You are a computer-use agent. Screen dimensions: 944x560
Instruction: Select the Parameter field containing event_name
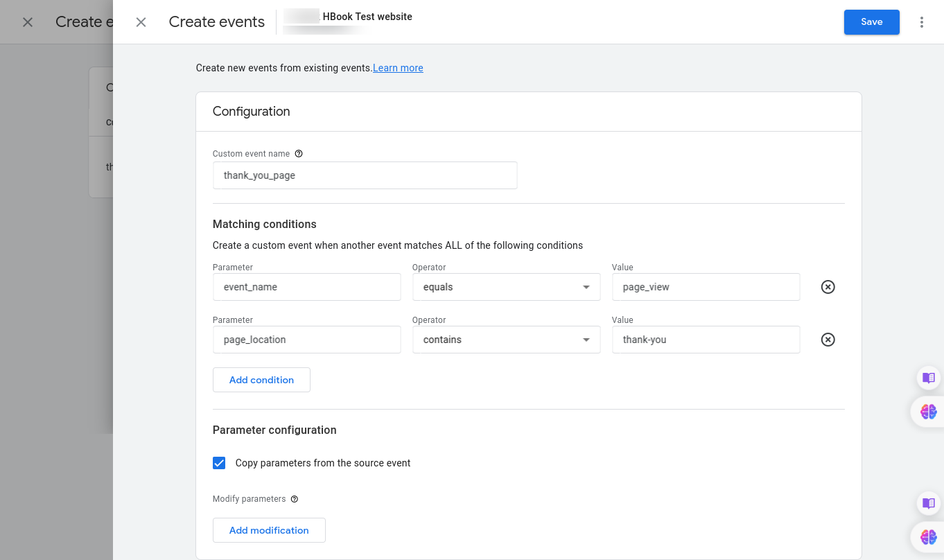tap(306, 286)
